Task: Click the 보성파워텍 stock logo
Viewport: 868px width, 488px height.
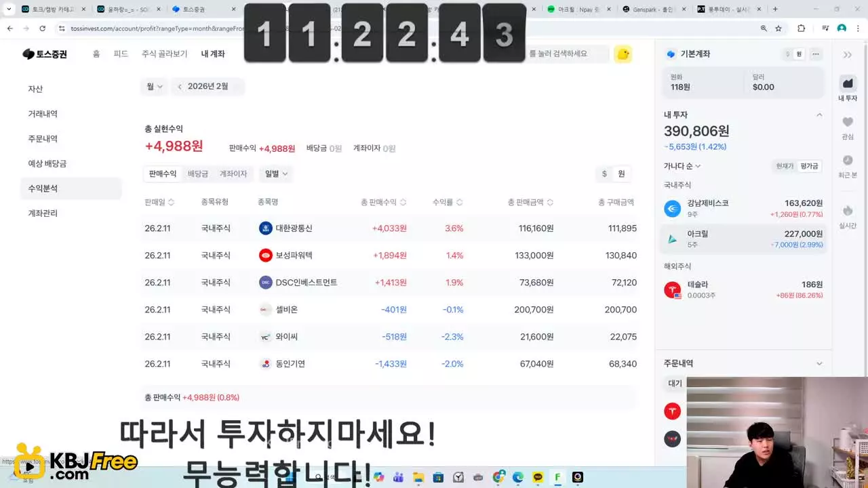Action: [x=266, y=256]
